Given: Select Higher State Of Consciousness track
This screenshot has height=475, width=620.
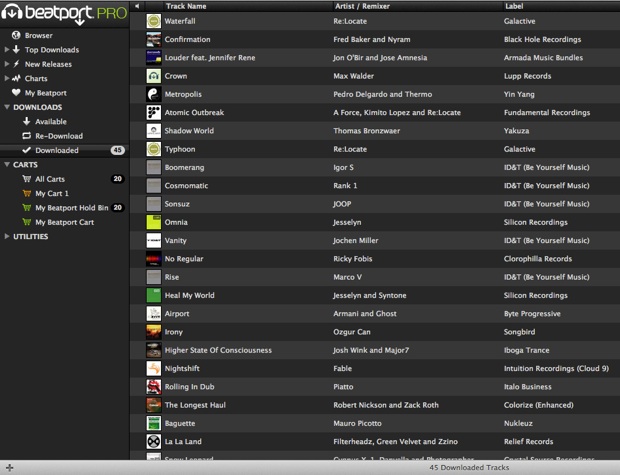Looking at the screenshot, I should [375, 350].
